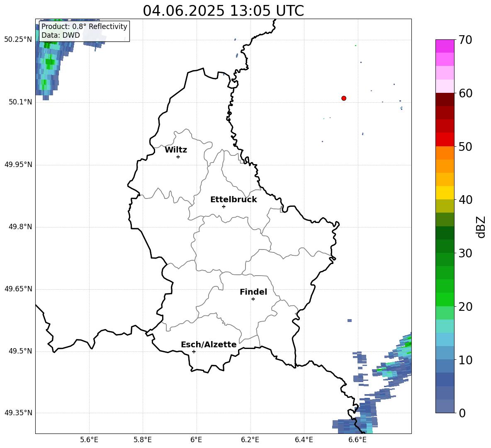Click the 49.35°N latitude label
This screenshot has height=448, width=491.
[18, 413]
